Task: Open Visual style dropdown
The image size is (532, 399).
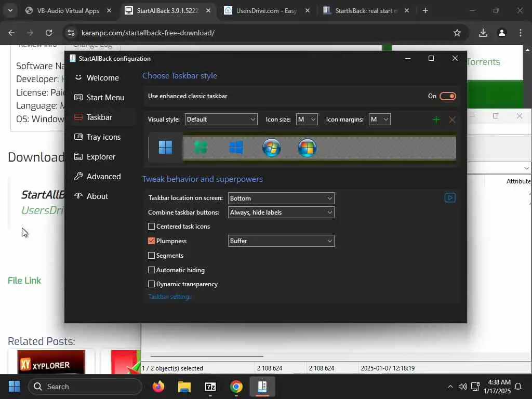Action: (221, 119)
